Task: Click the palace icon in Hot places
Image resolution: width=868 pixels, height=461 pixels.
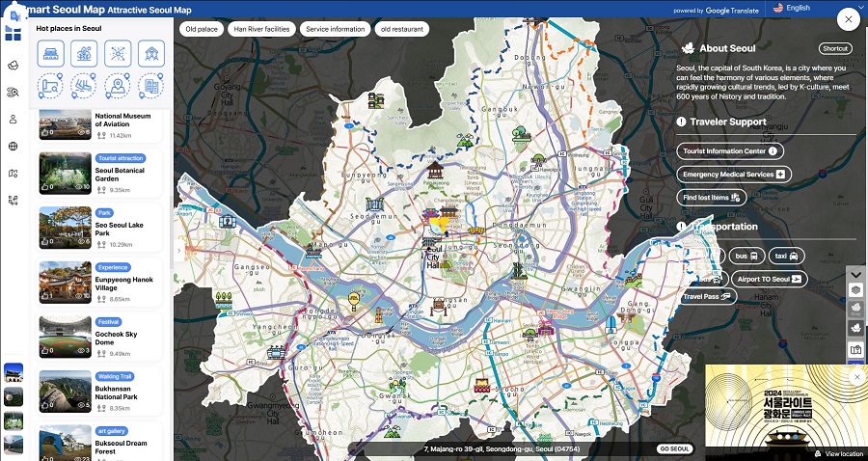Action: click(x=50, y=53)
